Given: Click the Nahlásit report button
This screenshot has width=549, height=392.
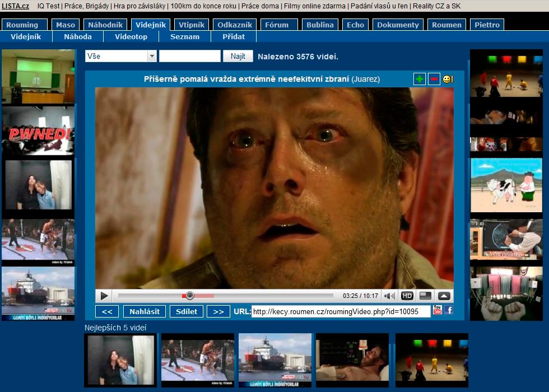Looking at the screenshot, I should point(145,311).
